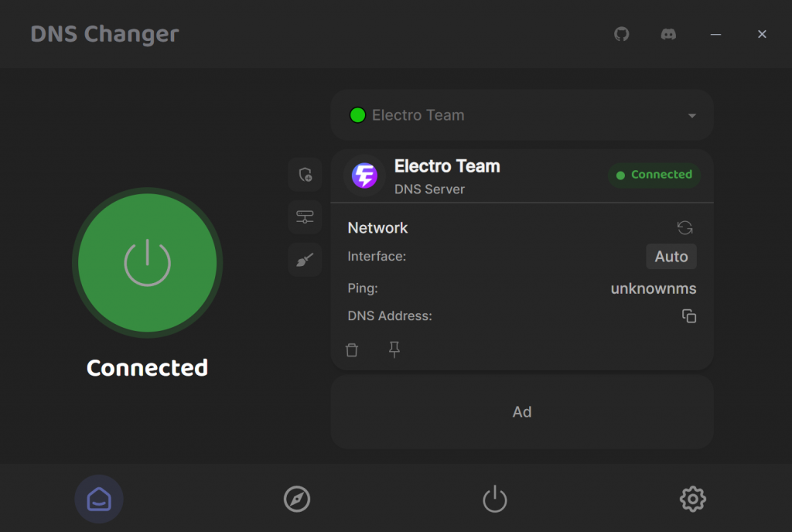792x532 pixels.
Task: Click the dropdown arrow beside Electro Team
Action: pos(692,115)
